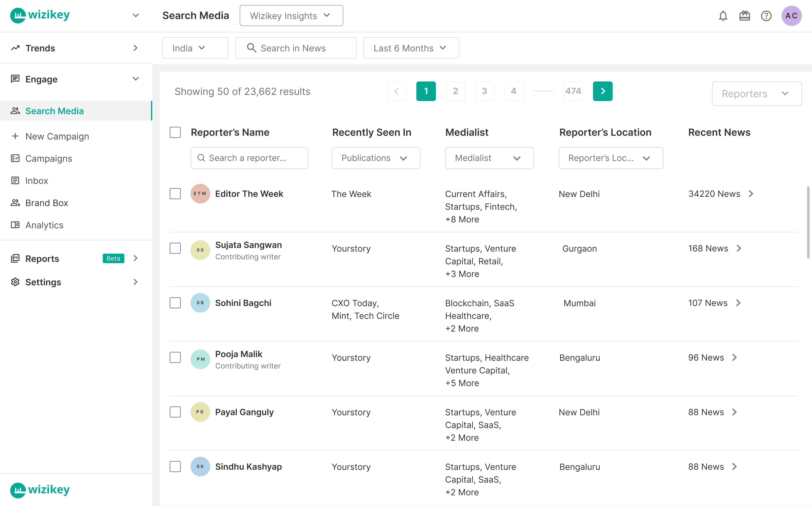Select the Sohini Bagchi row checkbox

pyautogui.click(x=175, y=303)
